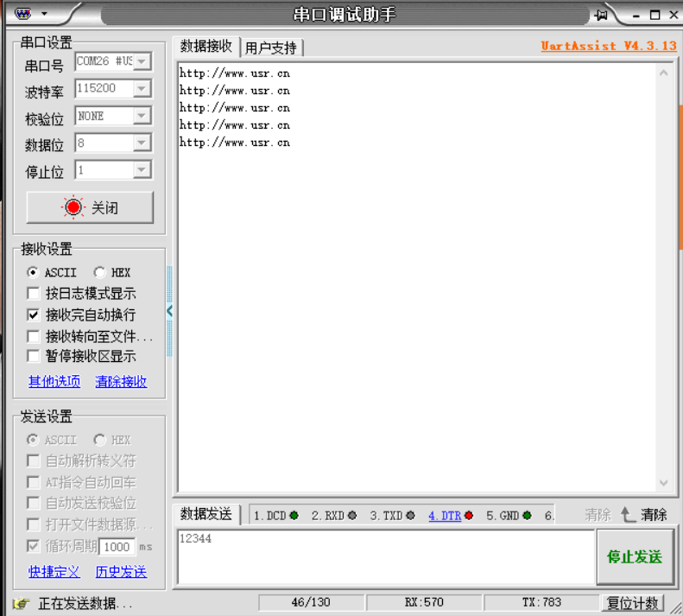Select ASCII send mode radio button
This screenshot has height=616, width=683.
pos(33,440)
